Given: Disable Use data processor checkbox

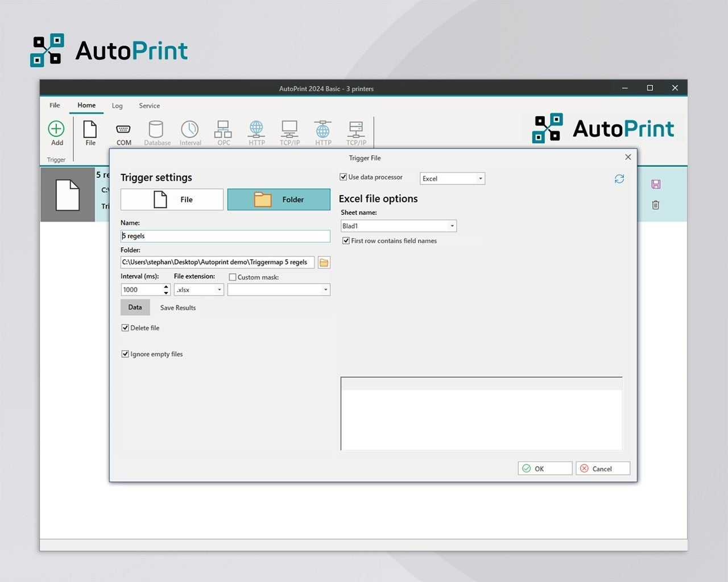Looking at the screenshot, I should 344,177.
